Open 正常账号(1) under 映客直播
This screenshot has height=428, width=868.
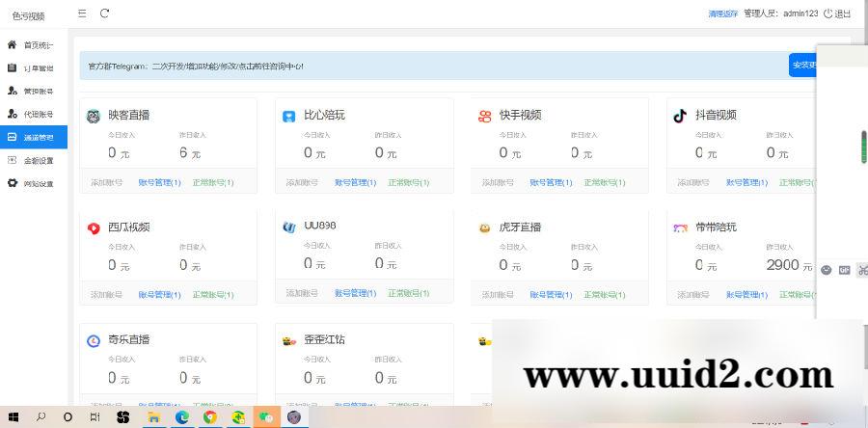point(213,182)
